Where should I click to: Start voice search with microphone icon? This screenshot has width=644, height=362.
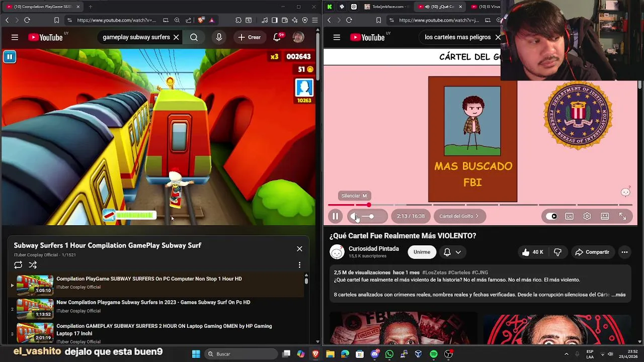(x=219, y=37)
